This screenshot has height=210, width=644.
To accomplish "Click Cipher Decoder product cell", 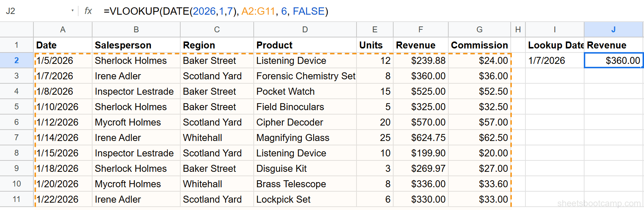I will pos(305,122).
